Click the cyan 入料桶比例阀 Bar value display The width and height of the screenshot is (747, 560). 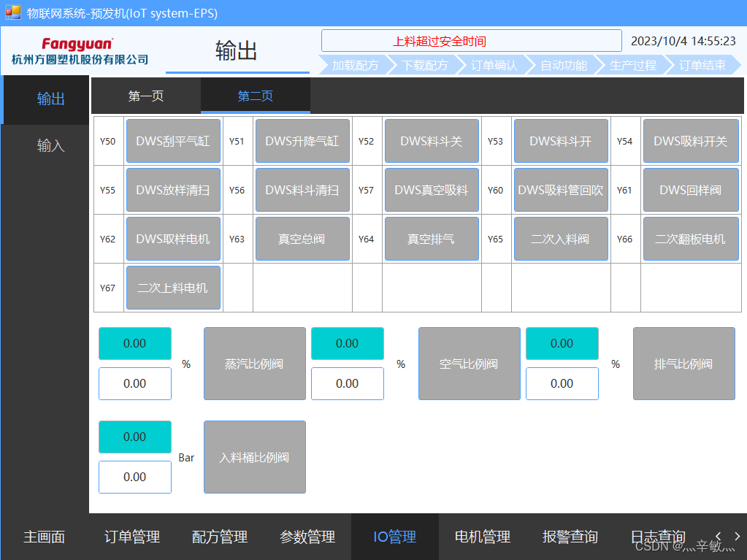[135, 437]
